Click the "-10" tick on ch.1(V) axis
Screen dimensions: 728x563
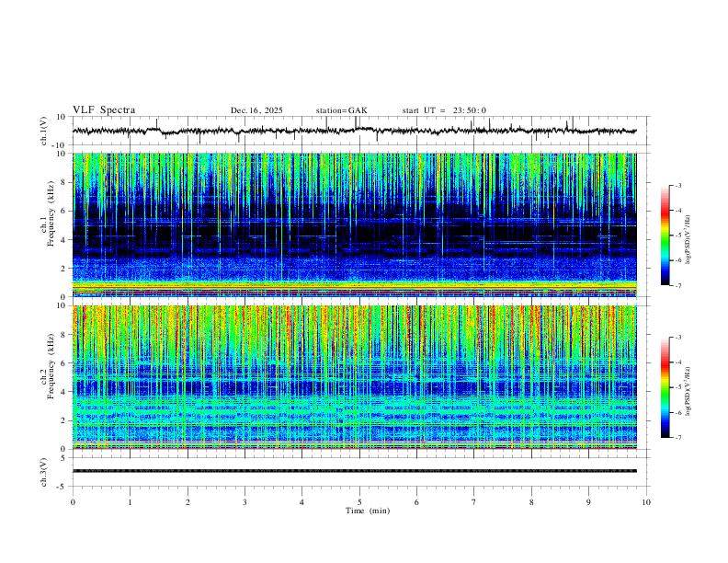(x=60, y=145)
